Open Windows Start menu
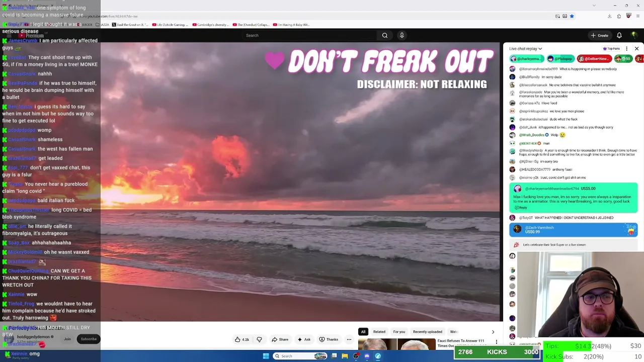 266,356
